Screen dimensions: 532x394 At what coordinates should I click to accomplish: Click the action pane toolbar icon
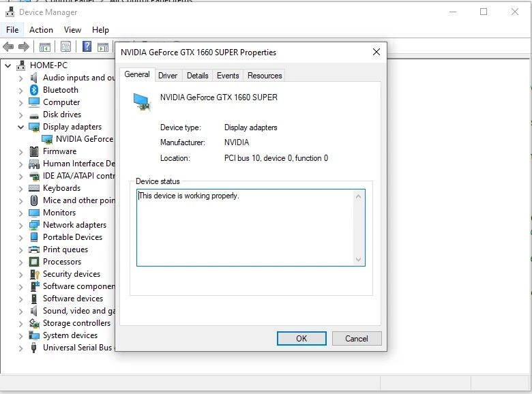pos(103,47)
